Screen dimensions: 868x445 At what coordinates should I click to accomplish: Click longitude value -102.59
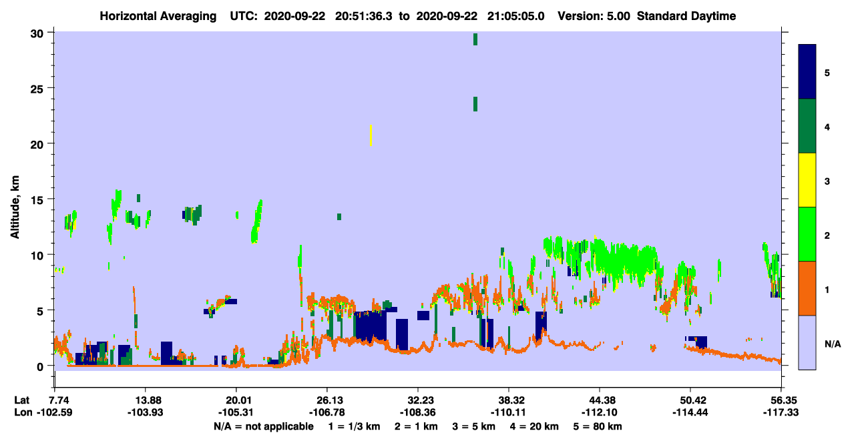point(55,412)
